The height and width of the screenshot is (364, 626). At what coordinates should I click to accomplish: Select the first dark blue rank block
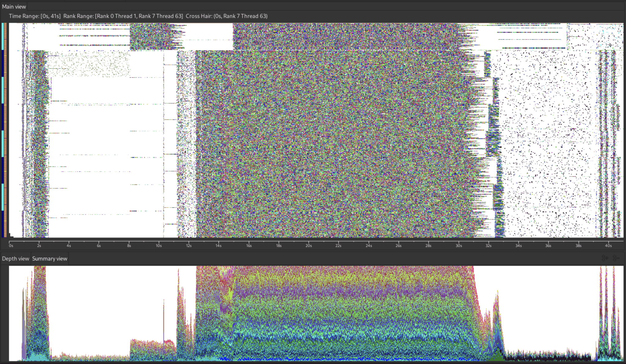[x=2, y=63]
